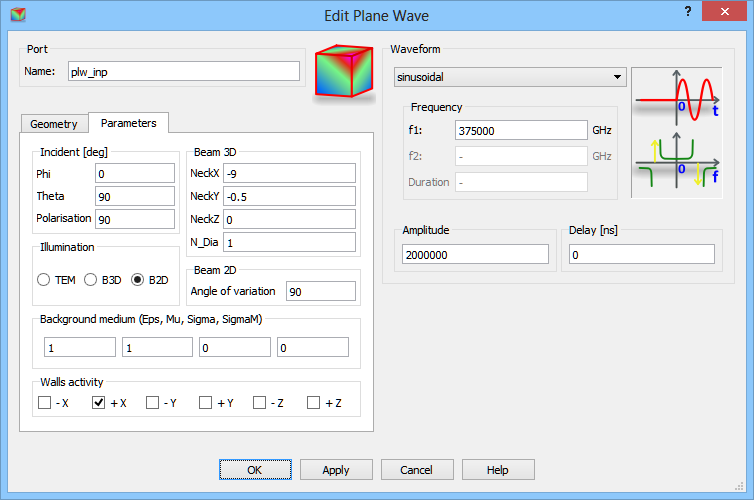This screenshot has width=754, height=500.
Task: Cancel the plane wave dialog
Action: pyautogui.click(x=416, y=469)
